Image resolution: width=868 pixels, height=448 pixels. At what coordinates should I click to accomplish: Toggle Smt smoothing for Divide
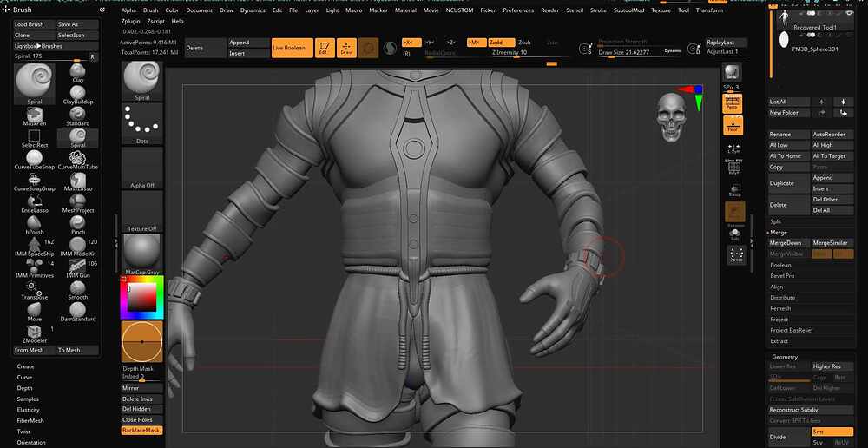click(x=832, y=432)
